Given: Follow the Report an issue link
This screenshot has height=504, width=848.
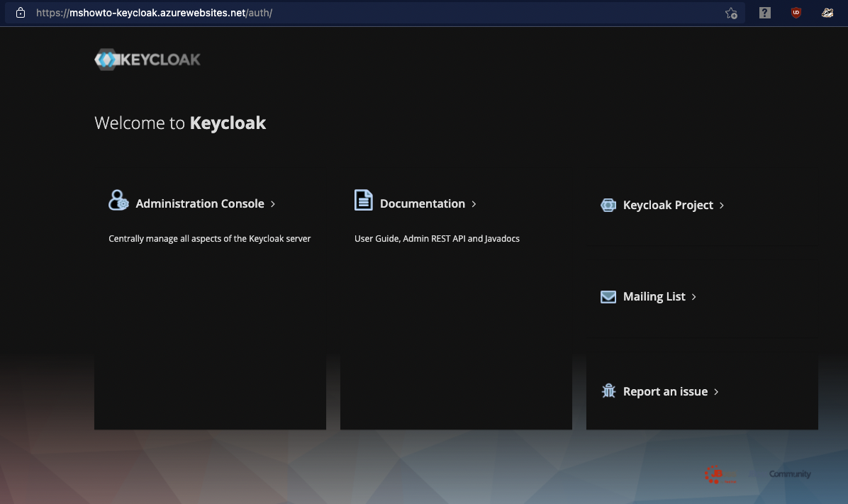Looking at the screenshot, I should tap(665, 391).
